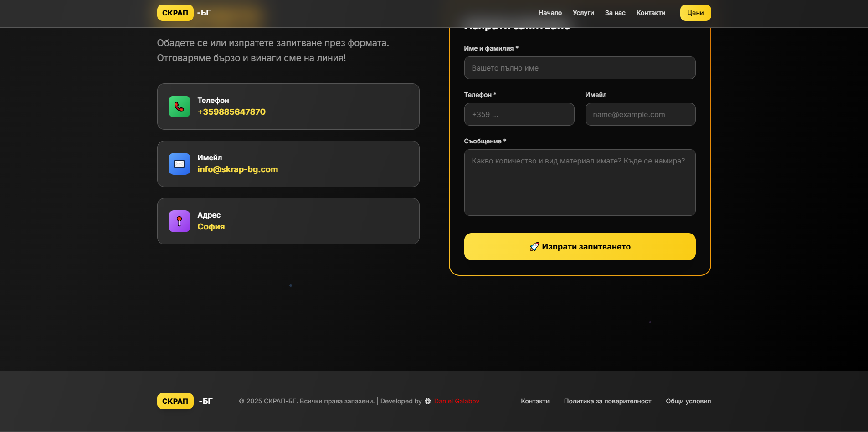Click the СКРАП logo in the footer
This screenshot has width=868, height=432.
pyautogui.click(x=175, y=401)
